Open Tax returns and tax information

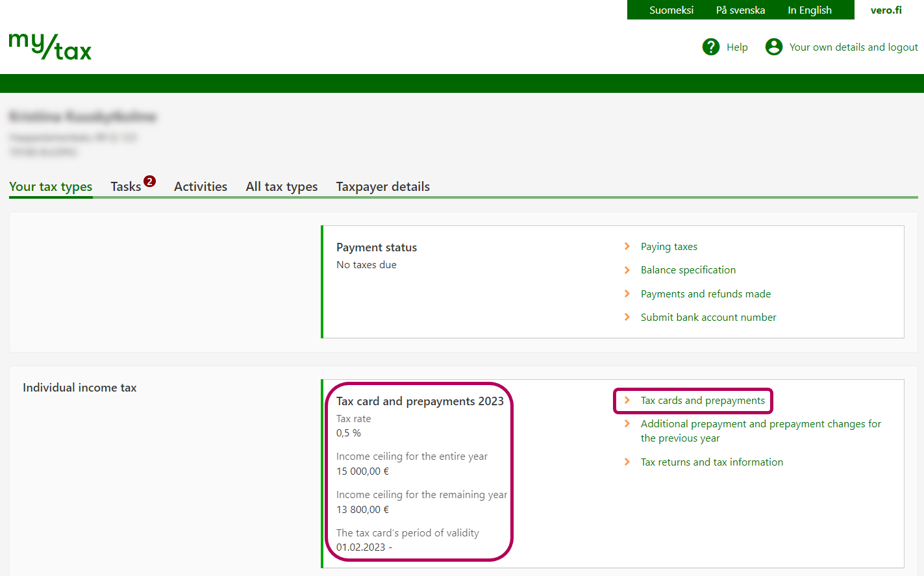[x=712, y=462]
